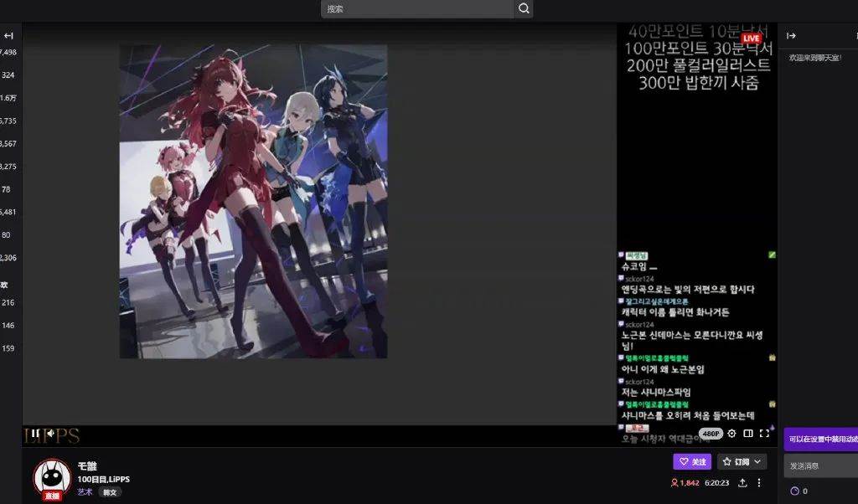Viewport: 858px width, 504px height.
Task: Open the 艺术 category link
Action: pyautogui.click(x=85, y=492)
